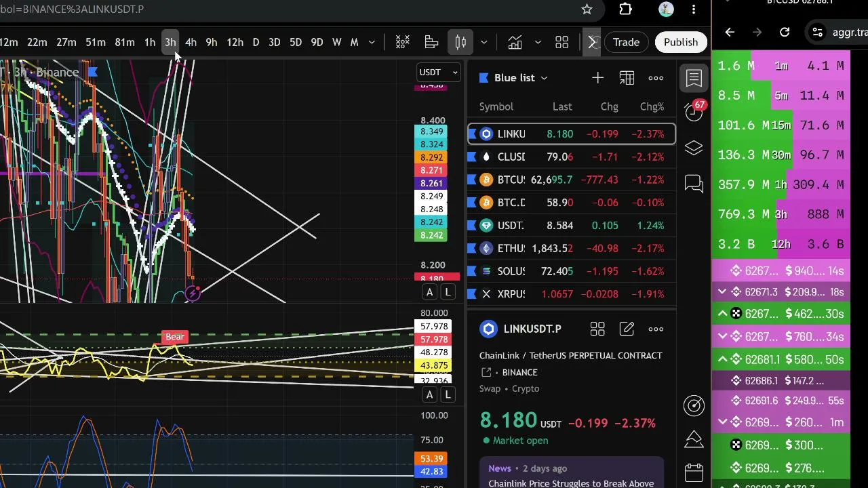
Task: Expand the indicators dropdown arrow
Action: (x=538, y=42)
